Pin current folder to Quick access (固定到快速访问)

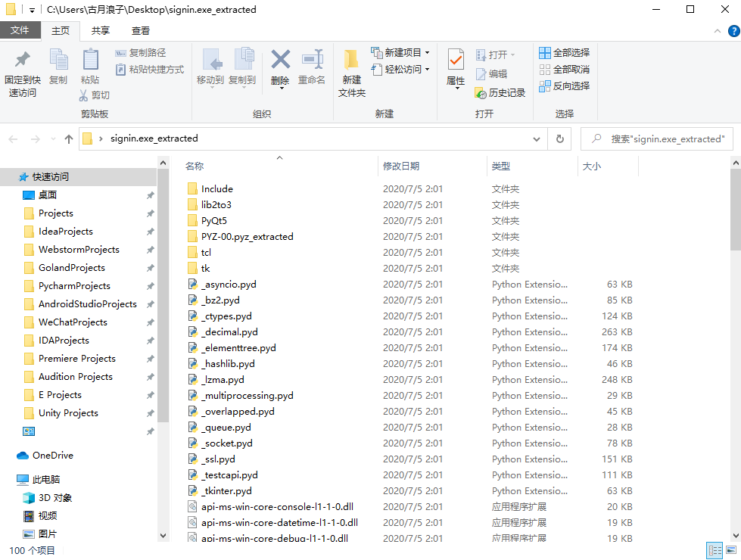click(x=22, y=68)
